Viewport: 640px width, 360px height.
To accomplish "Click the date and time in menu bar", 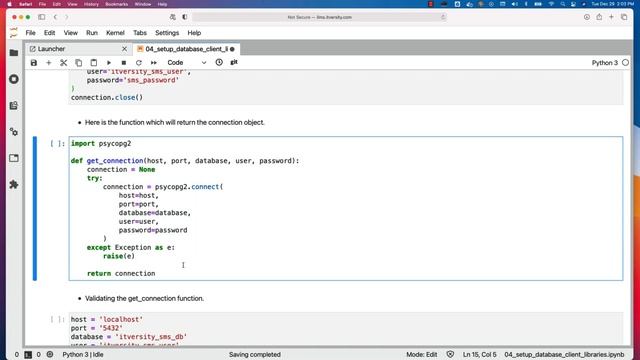I will (x=613, y=4).
